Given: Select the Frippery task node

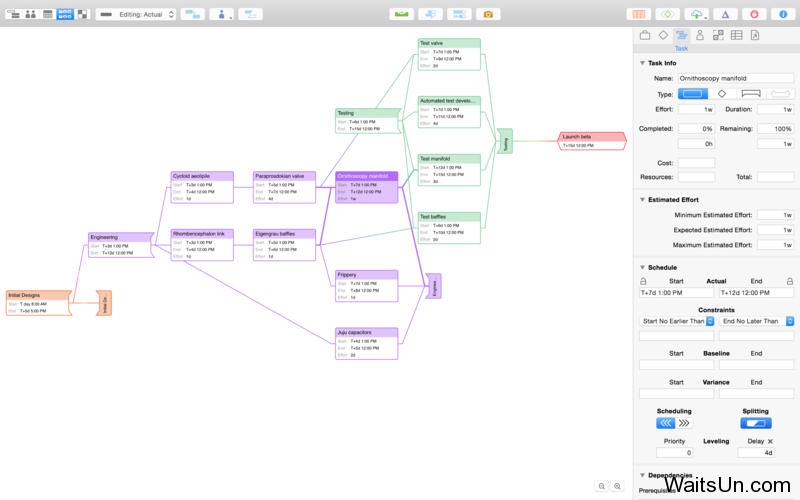Looking at the screenshot, I should click(366, 286).
